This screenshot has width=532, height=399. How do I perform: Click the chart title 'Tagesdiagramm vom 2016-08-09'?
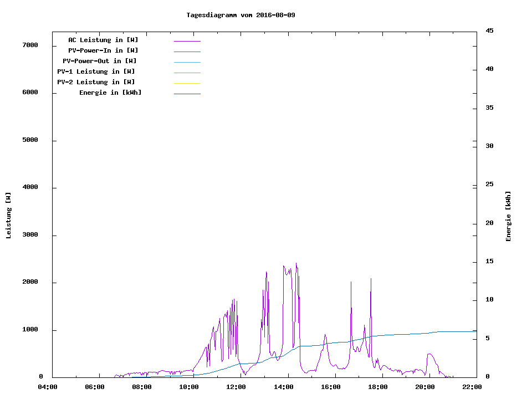tap(241, 15)
